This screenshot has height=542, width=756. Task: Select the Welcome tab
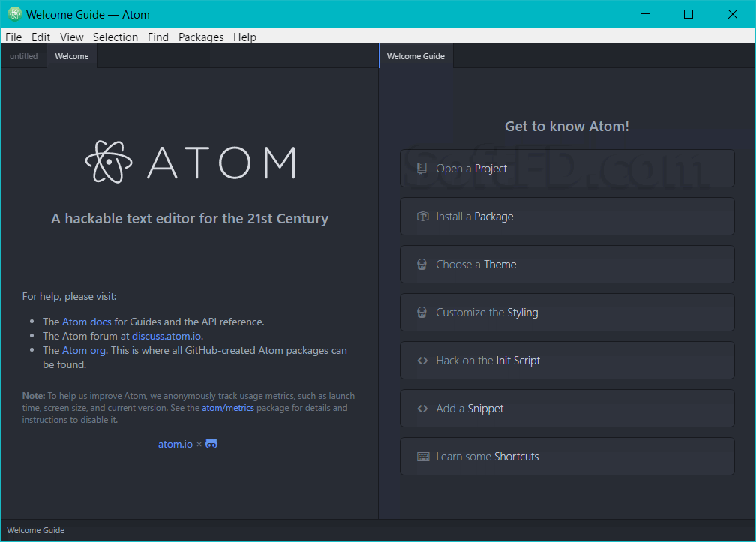pos(72,56)
